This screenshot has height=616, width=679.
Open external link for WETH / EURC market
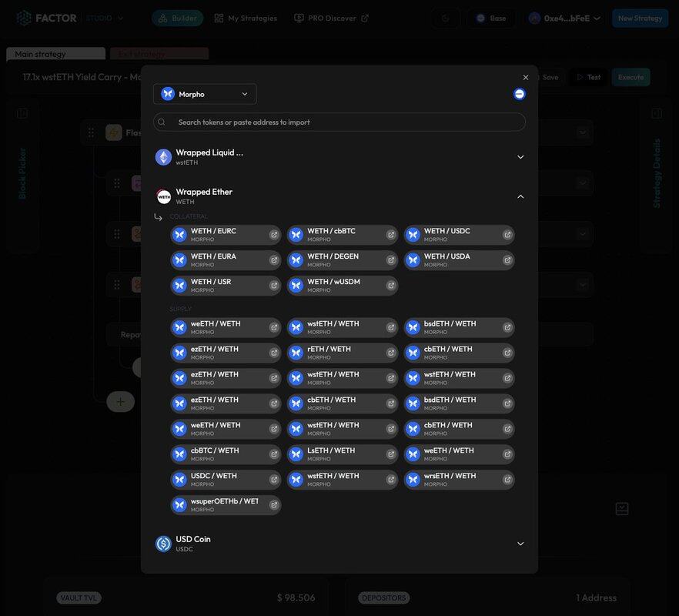click(x=274, y=236)
